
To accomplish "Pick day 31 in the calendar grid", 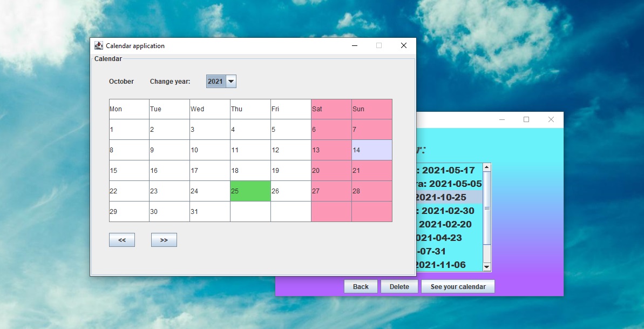I will pos(210,212).
